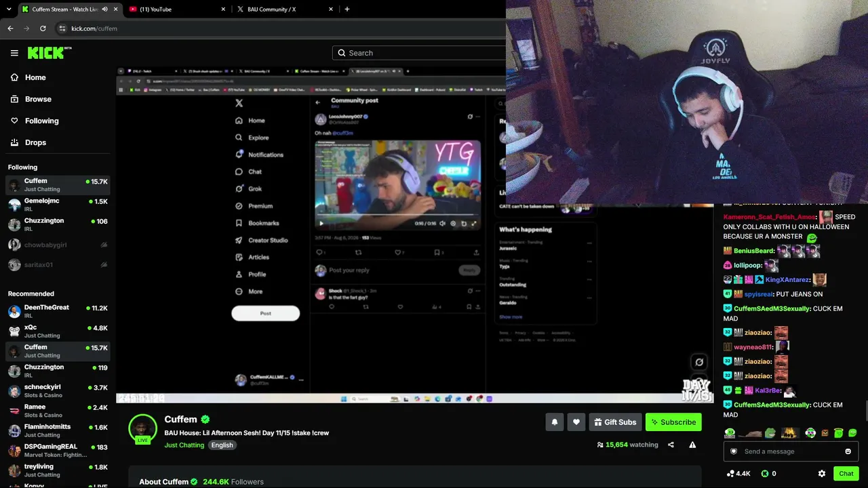The image size is (868, 488).
Task: Report the stream with warning icon
Action: [x=692, y=445]
